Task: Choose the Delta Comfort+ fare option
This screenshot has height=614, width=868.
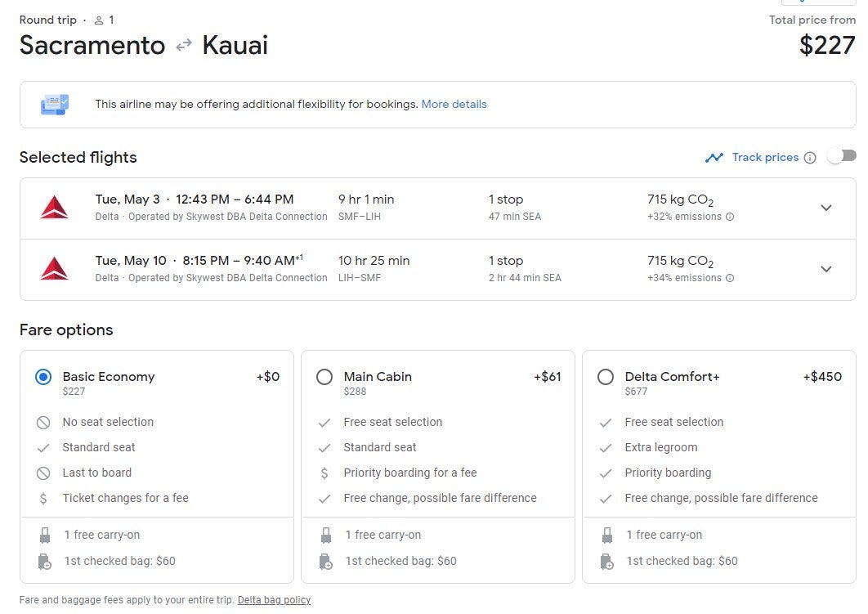Action: 606,377
